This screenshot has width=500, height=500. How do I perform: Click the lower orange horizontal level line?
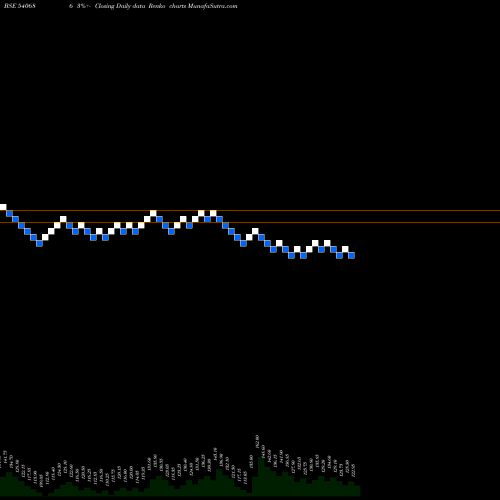250,222
